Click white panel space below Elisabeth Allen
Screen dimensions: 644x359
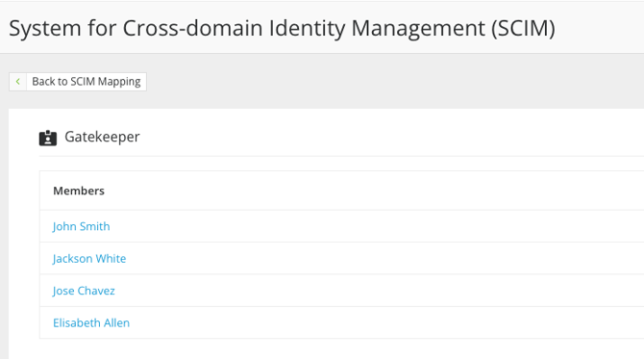click(x=329, y=348)
